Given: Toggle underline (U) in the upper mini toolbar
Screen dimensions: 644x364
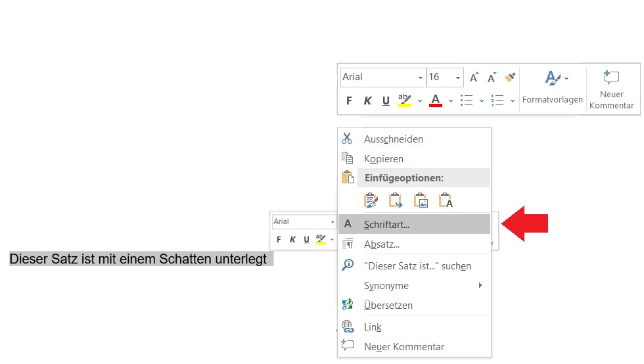Looking at the screenshot, I should click(386, 101).
